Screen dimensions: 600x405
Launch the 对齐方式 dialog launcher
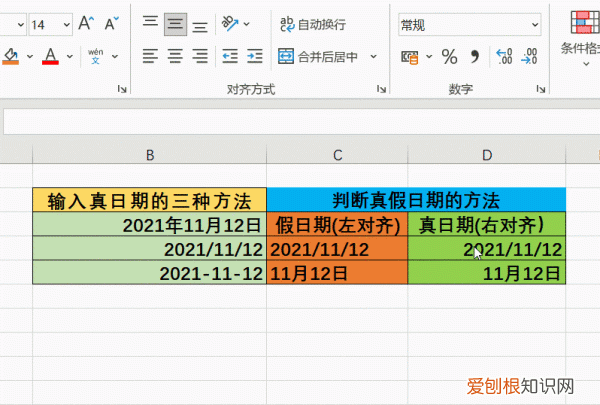[x=381, y=89]
